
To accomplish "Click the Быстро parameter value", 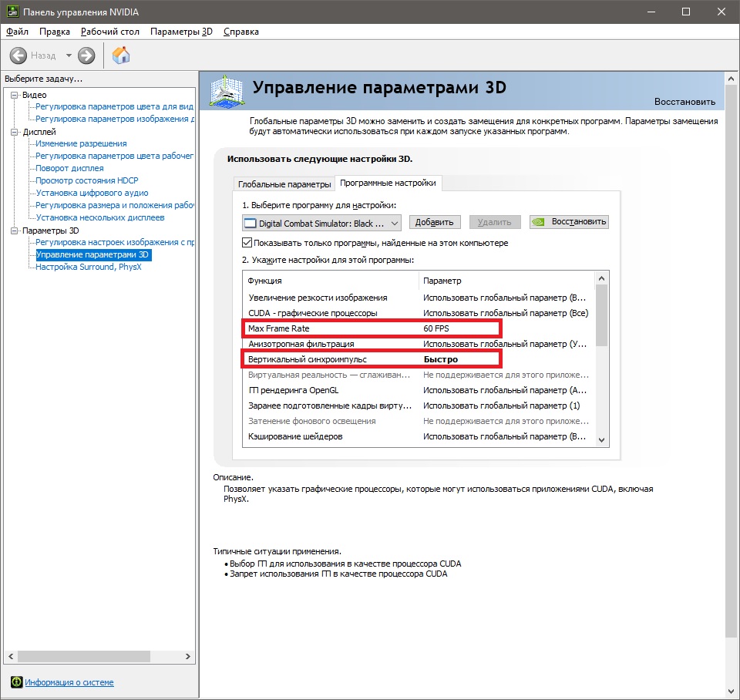I will click(x=441, y=359).
